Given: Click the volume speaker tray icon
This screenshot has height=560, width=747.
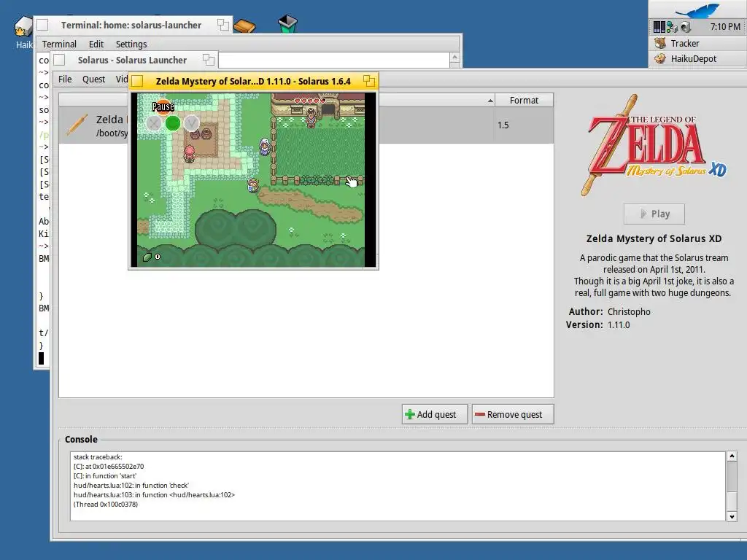Looking at the screenshot, I should tap(685, 27).
